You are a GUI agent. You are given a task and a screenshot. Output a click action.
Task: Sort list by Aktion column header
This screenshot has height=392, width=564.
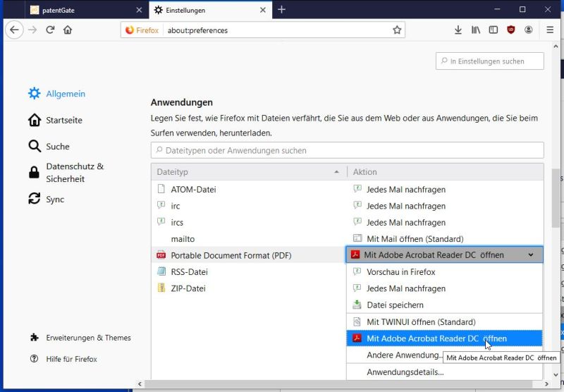446,172
